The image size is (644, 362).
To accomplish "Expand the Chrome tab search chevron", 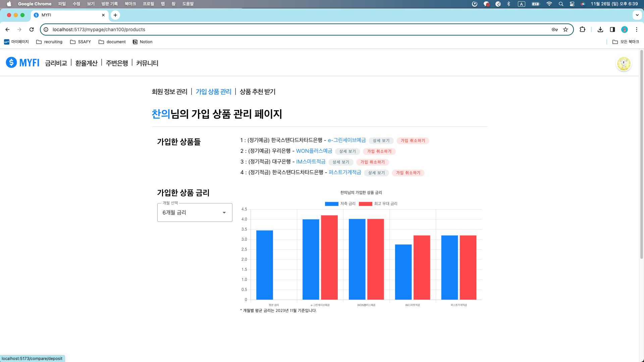I will click(x=637, y=15).
